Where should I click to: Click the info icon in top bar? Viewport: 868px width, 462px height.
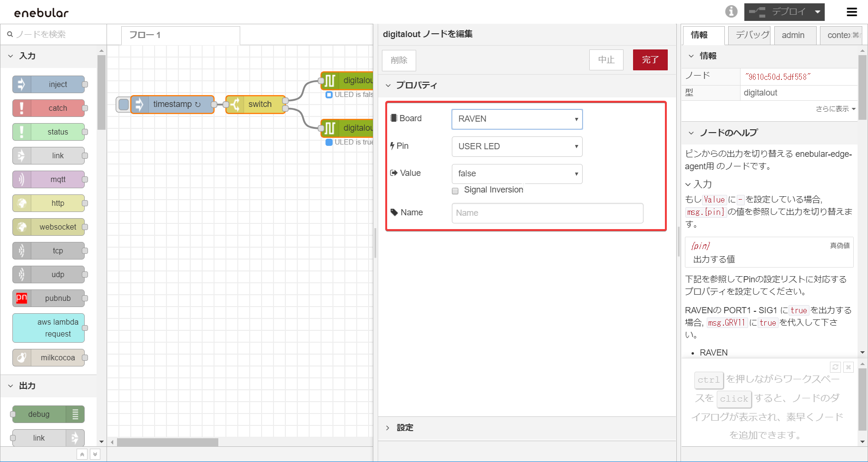[x=731, y=11]
